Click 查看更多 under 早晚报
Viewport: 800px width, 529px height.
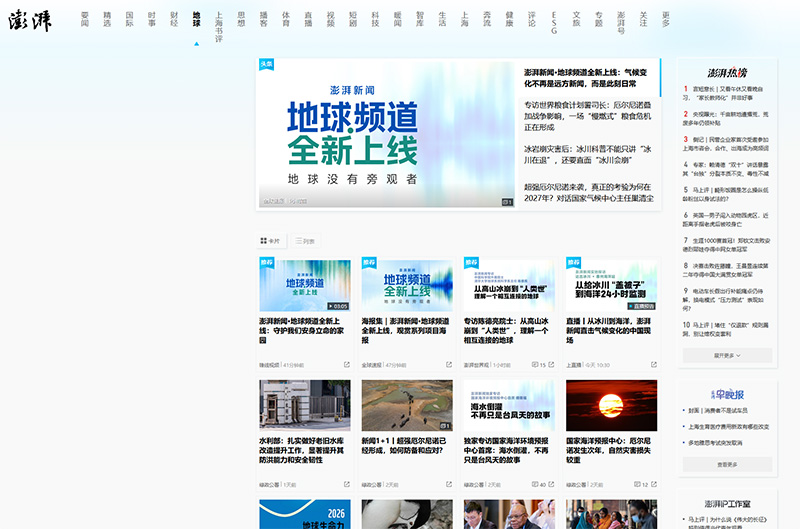(x=727, y=465)
